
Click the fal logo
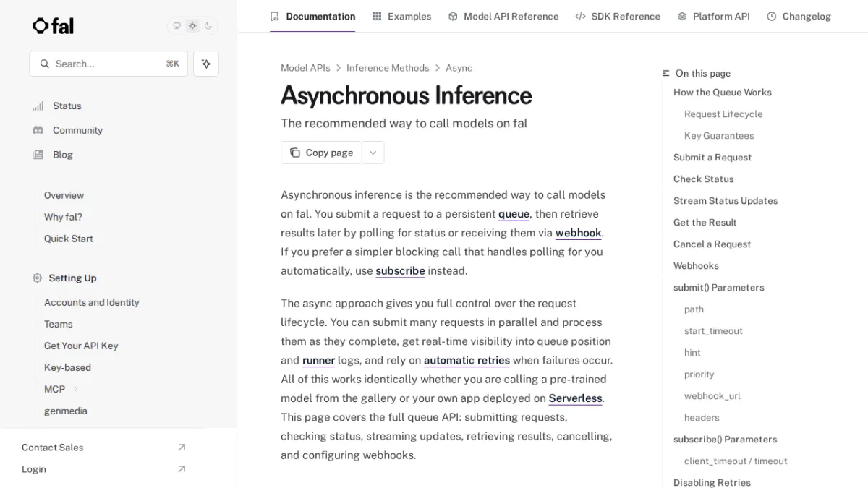click(x=53, y=26)
